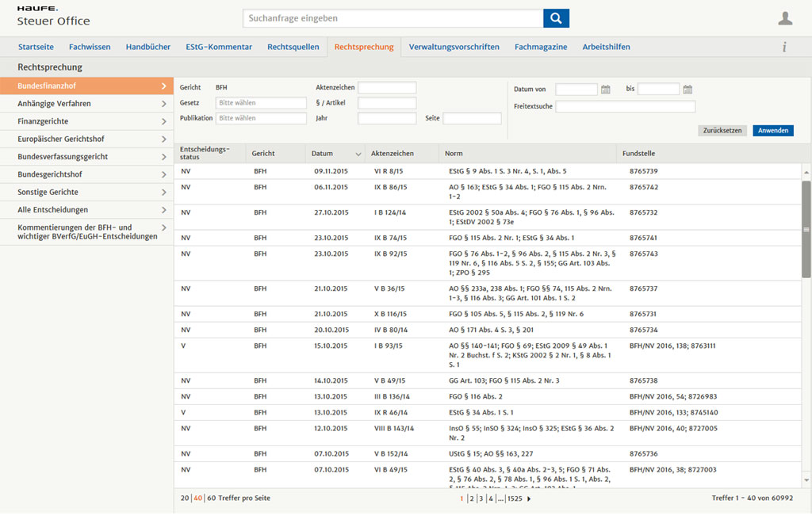Click the blue magnifier search button
Viewport: 812px width, 531px height.
tap(556, 18)
